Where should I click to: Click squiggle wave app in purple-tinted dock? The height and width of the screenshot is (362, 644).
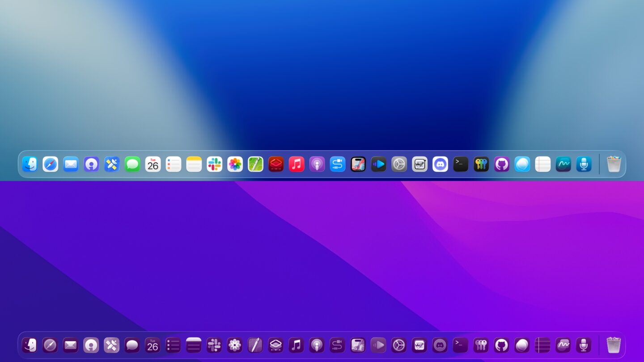point(563,345)
